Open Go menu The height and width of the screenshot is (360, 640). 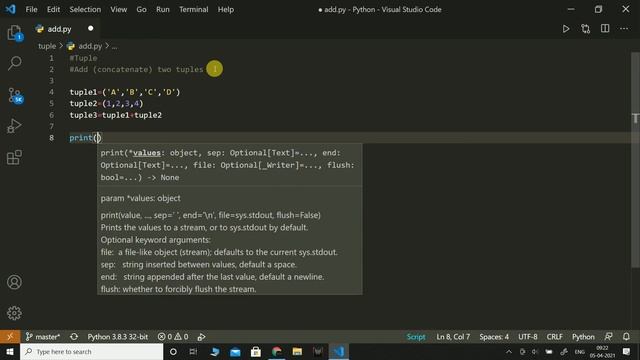click(141, 9)
